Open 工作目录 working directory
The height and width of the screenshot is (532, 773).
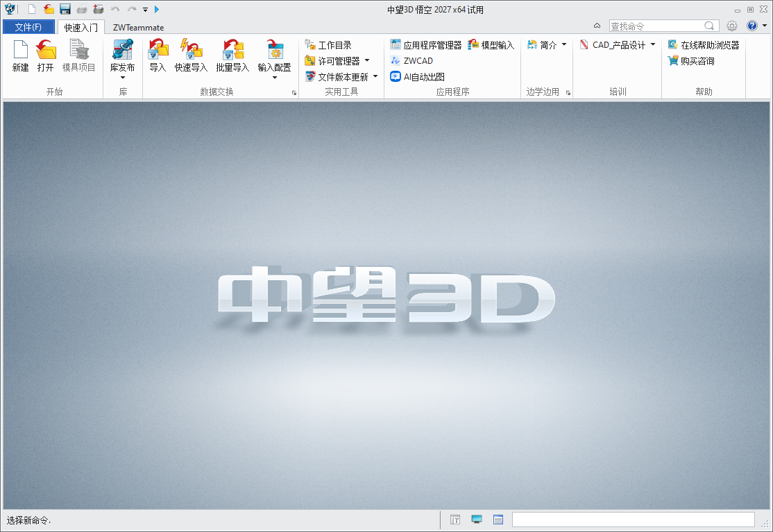coord(328,45)
